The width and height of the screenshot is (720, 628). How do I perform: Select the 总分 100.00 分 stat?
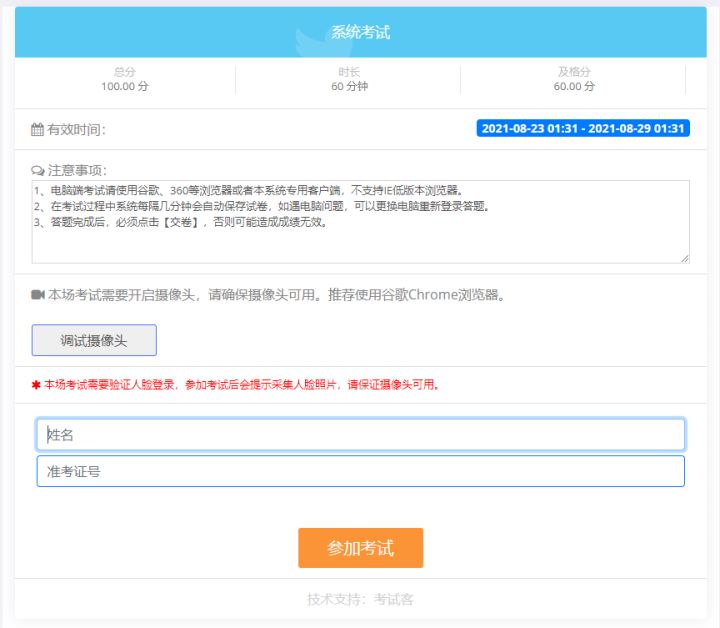[x=125, y=79]
